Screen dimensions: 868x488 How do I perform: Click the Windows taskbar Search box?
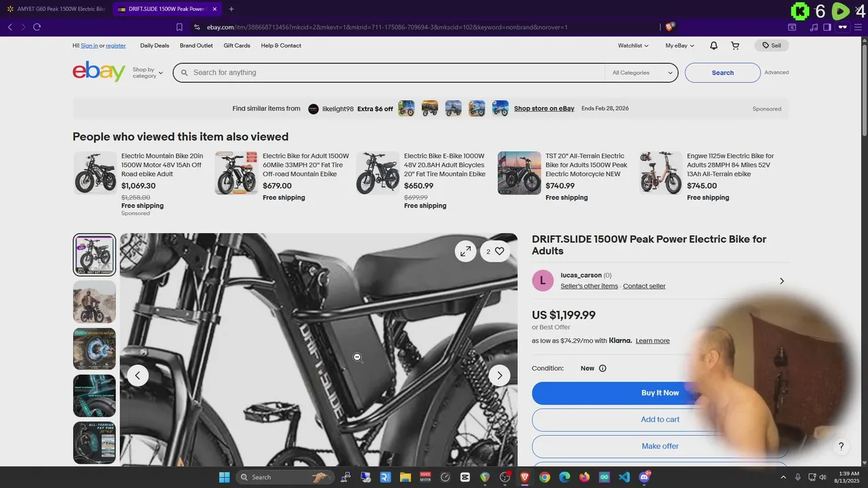tap(285, 477)
